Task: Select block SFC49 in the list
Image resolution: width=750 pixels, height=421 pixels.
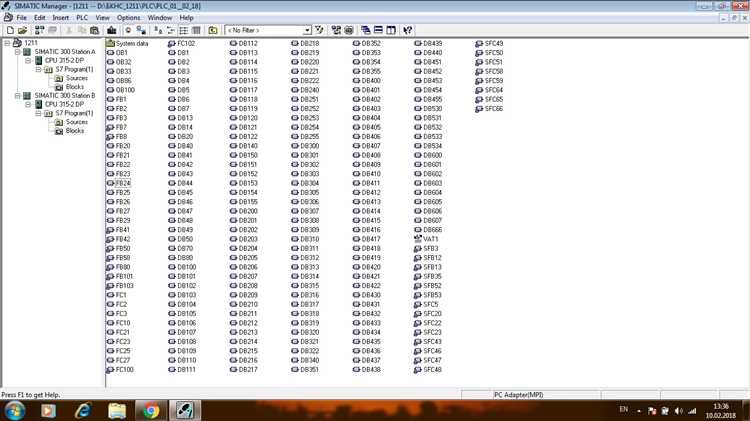Action: (x=489, y=44)
